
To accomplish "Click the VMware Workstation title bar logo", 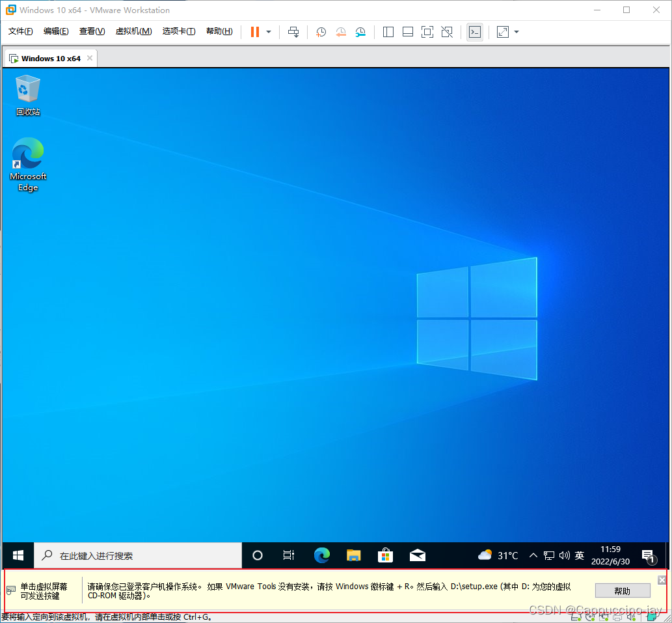I will [x=10, y=10].
